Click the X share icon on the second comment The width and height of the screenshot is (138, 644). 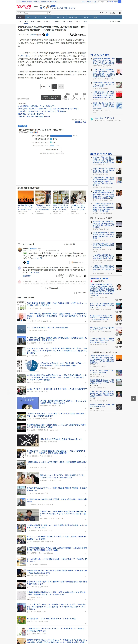[85, 276]
